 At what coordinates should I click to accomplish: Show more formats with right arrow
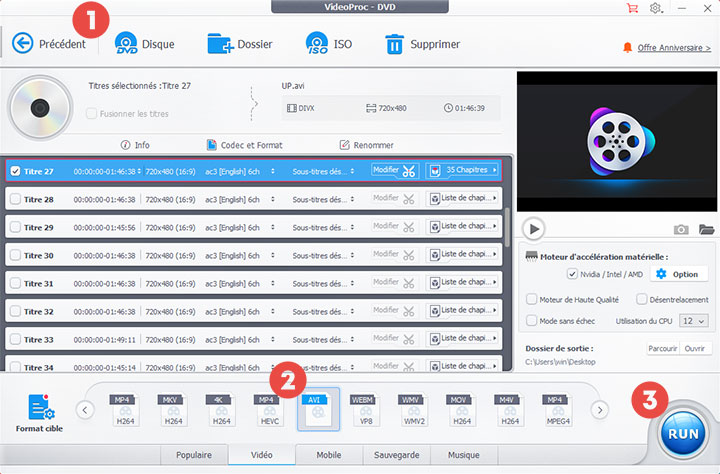pyautogui.click(x=599, y=410)
